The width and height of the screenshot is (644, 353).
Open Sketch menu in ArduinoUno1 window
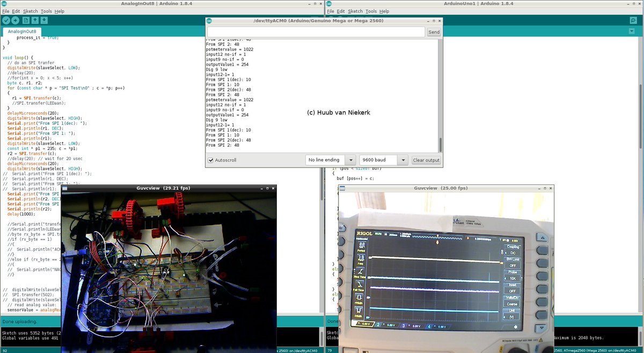coord(355,11)
